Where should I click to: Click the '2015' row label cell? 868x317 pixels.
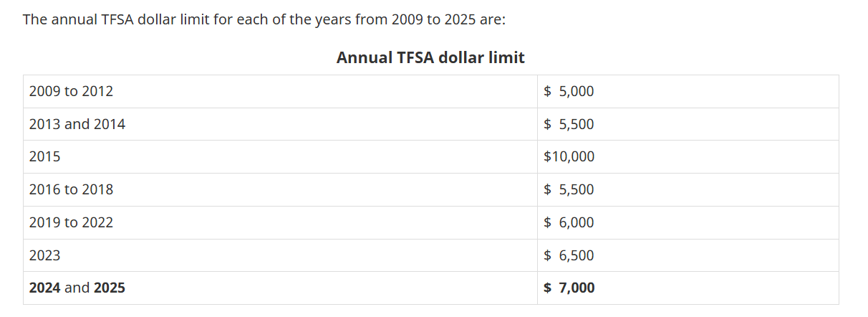click(44, 157)
